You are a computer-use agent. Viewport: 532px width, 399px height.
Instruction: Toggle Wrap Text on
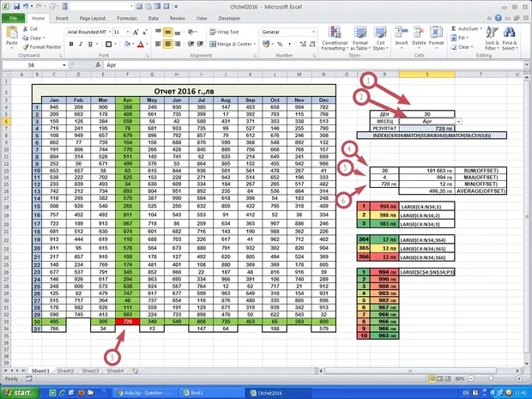[x=230, y=32]
